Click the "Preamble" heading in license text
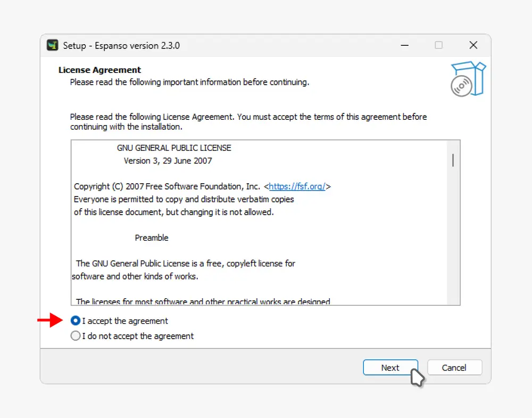The width and height of the screenshot is (532, 418). (x=152, y=237)
